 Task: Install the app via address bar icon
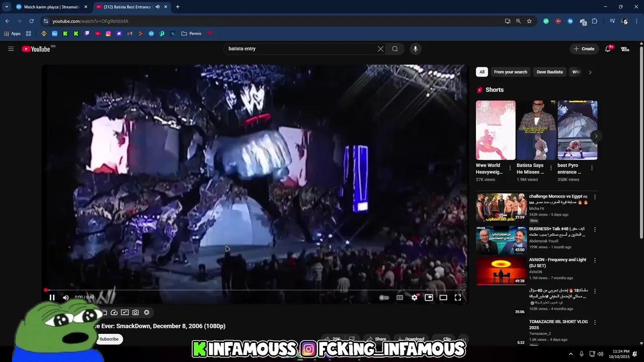508,21
